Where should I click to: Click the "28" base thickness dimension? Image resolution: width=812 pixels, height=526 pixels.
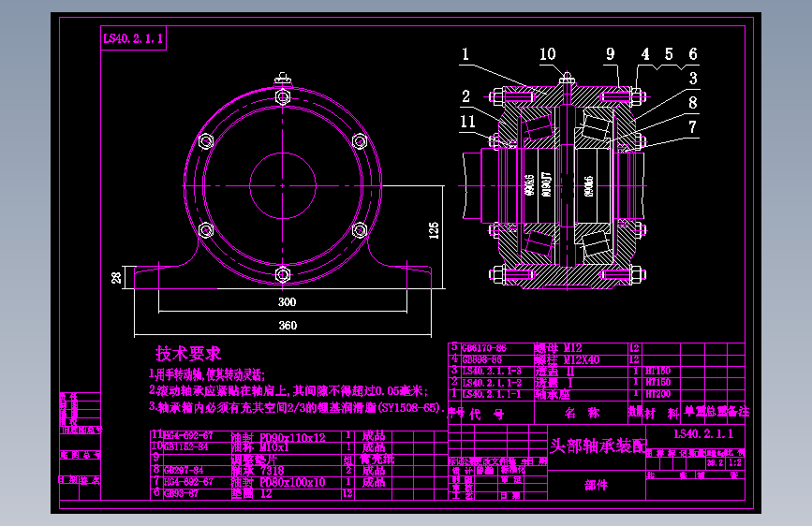116,278
